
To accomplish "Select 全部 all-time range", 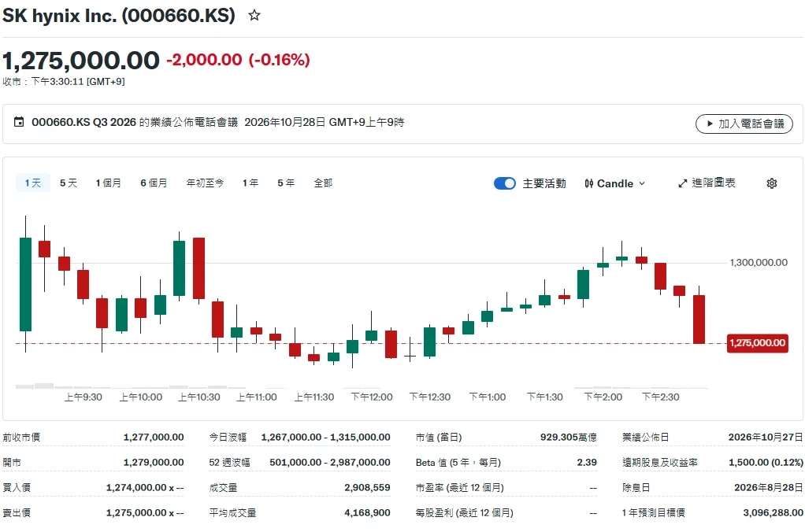I will pos(323,183).
